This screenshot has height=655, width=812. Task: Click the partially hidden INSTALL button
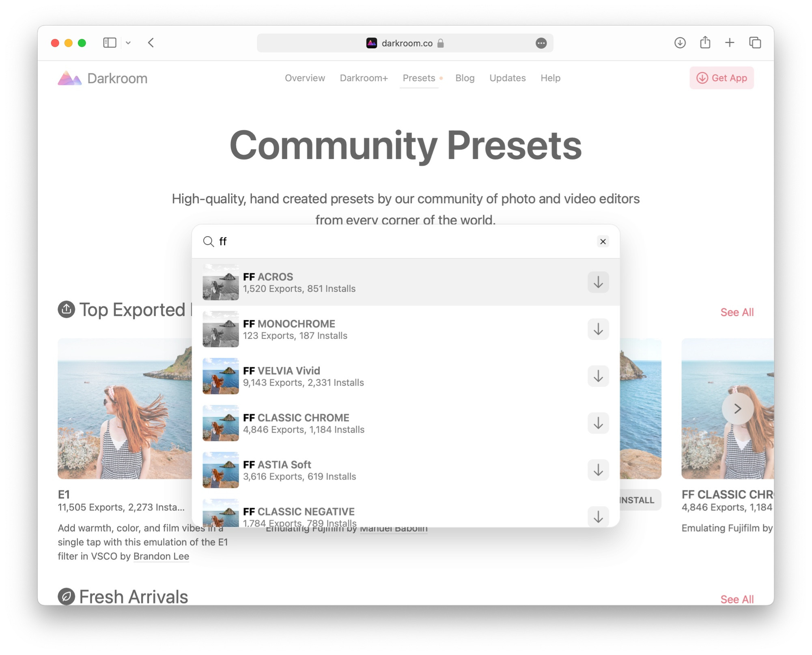tap(640, 500)
